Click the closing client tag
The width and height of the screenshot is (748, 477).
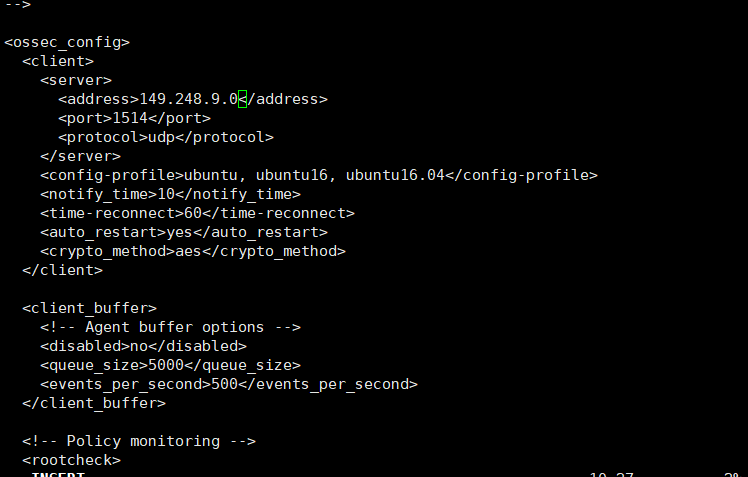pyautogui.click(x=62, y=270)
